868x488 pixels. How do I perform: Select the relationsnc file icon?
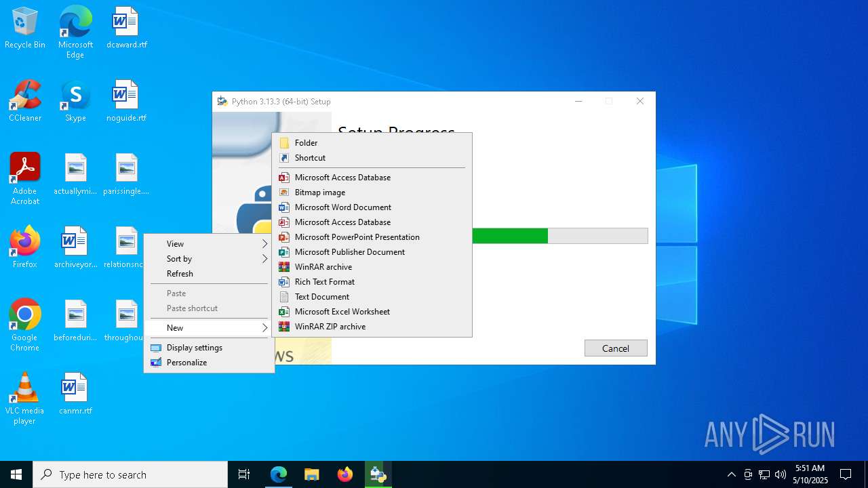(x=124, y=248)
